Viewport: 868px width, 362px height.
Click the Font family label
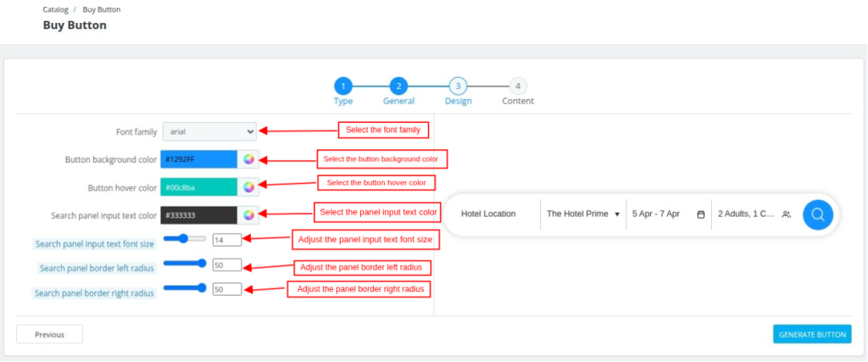[136, 132]
